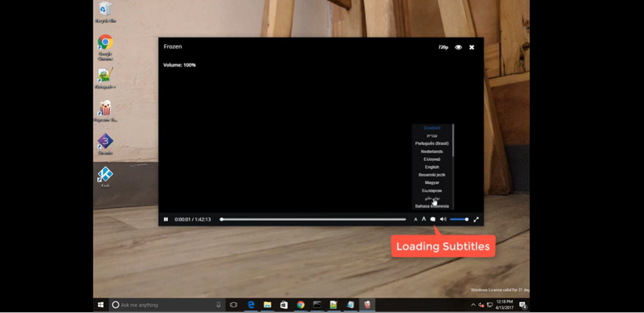
Task: Mute audio with the speaker icon
Action: click(x=443, y=220)
